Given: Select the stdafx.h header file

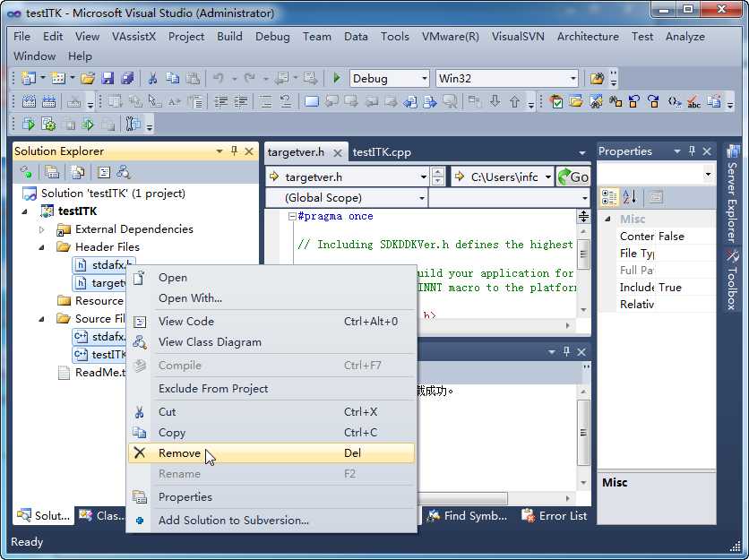Looking at the screenshot, I should (104, 264).
